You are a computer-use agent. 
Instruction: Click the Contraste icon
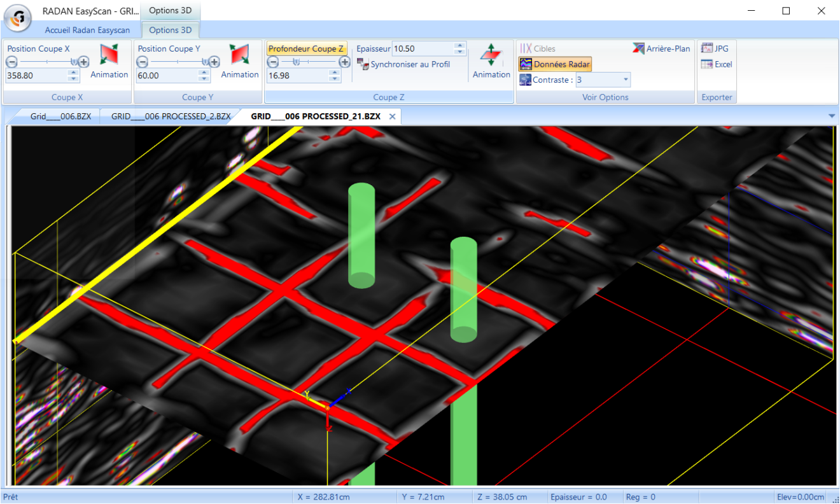(x=524, y=80)
